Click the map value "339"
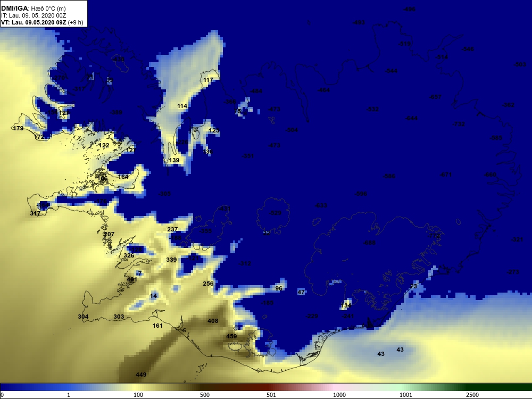Image resolution: width=532 pixels, height=399 pixels. [171, 260]
